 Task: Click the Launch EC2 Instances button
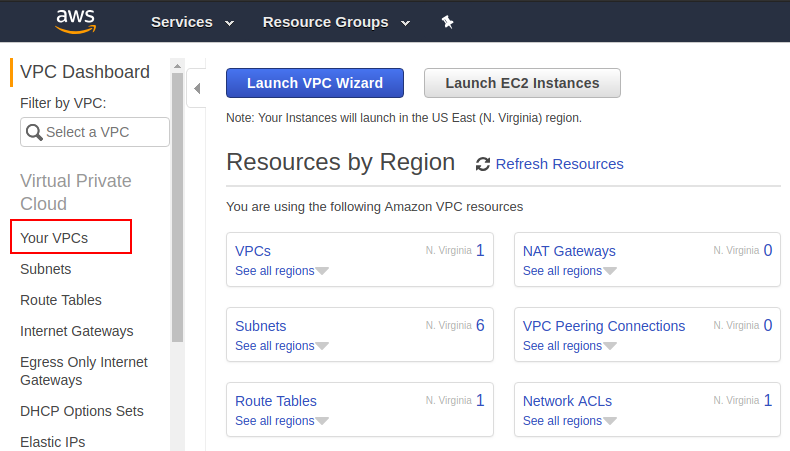tap(522, 83)
